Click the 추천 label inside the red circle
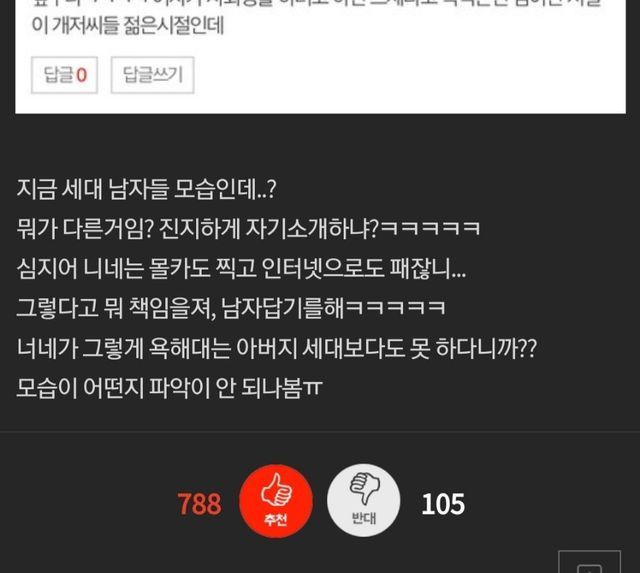 click(x=276, y=519)
